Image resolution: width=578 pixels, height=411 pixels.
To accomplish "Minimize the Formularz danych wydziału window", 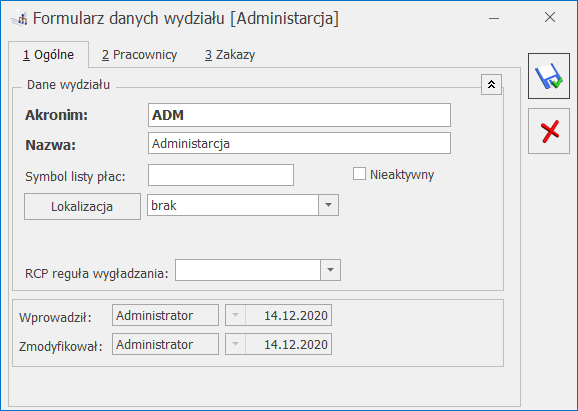I will tap(494, 18).
